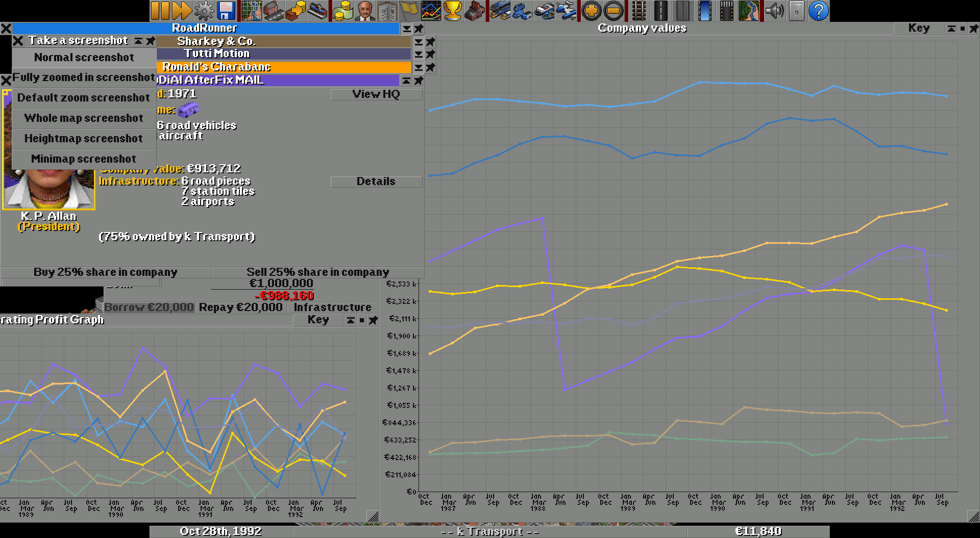Viewport: 980px width, 538px height.
Task: Click the zoom in plus icon
Action: (591, 11)
